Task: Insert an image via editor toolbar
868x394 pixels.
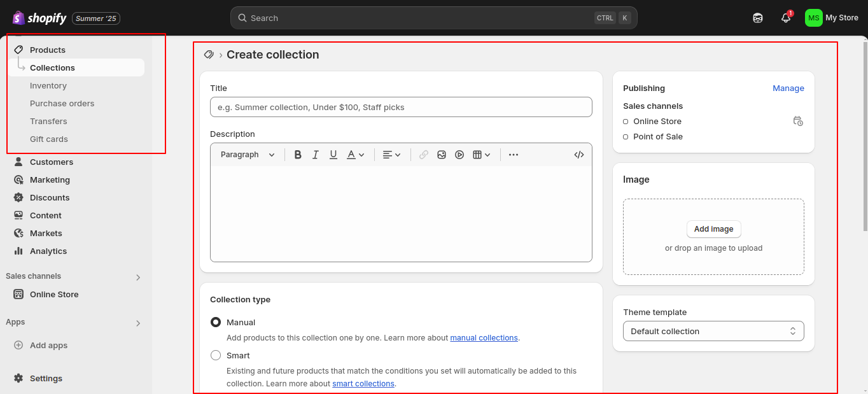Action: (x=442, y=155)
